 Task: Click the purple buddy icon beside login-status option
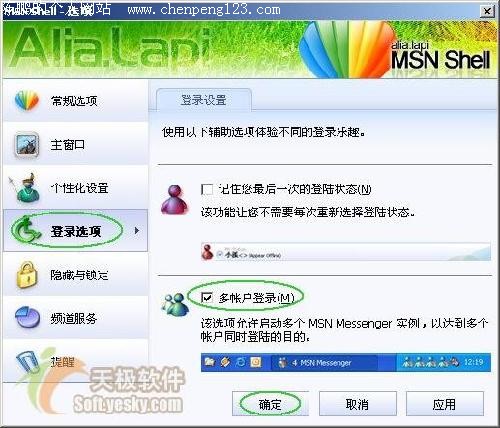click(174, 199)
